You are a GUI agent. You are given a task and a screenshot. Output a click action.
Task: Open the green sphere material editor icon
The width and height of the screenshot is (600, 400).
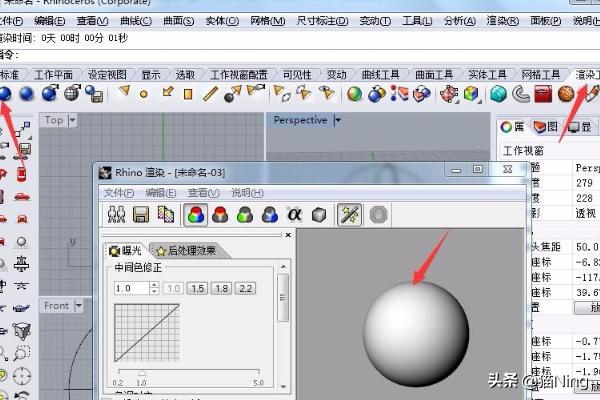[x=354, y=94]
